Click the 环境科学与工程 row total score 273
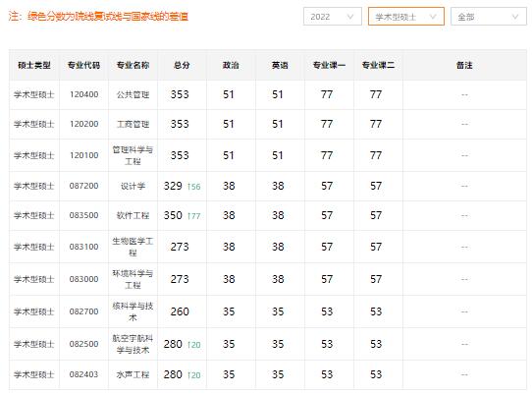Viewport: 532px width, 395px height. [x=180, y=279]
